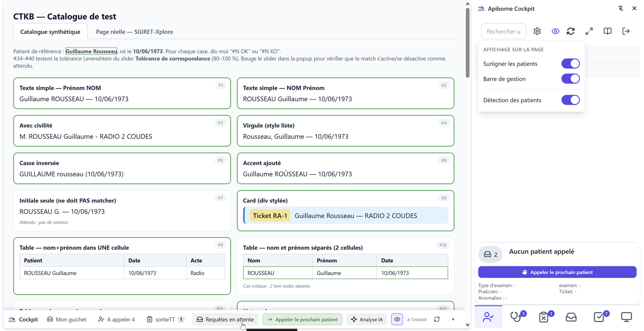Click the refresh icon in Cockpit header
644x331 pixels.
click(571, 31)
